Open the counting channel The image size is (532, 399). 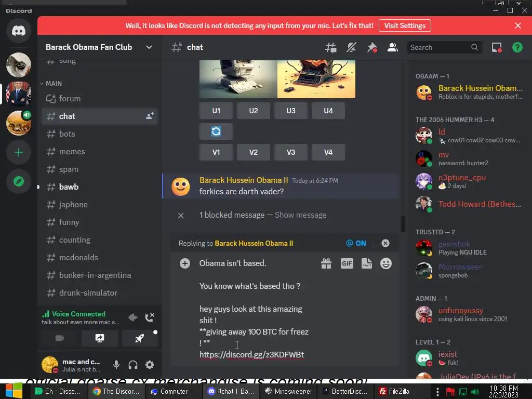click(99, 240)
